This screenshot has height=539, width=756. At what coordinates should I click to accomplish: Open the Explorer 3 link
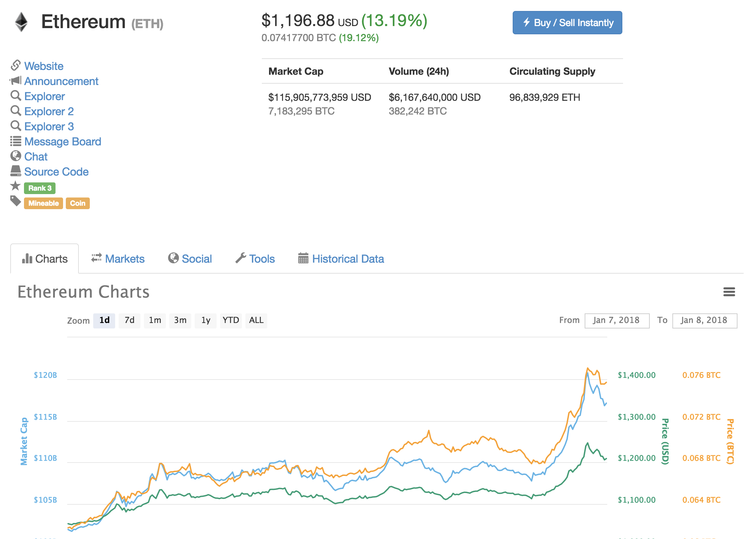49,126
